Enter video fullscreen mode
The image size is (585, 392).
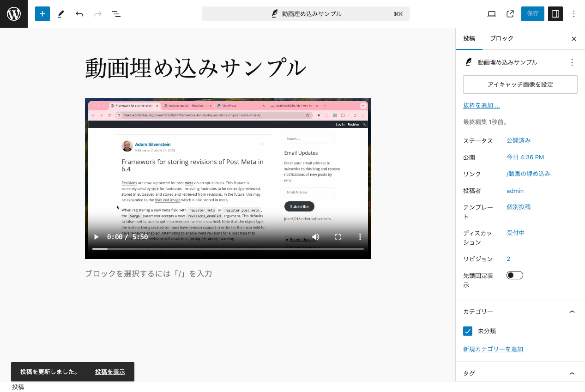pos(338,237)
